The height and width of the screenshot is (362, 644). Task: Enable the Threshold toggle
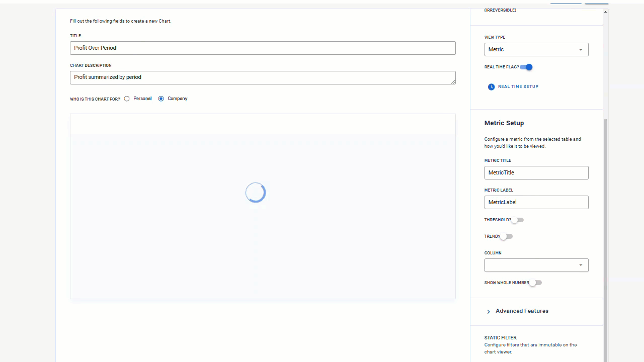(518, 220)
